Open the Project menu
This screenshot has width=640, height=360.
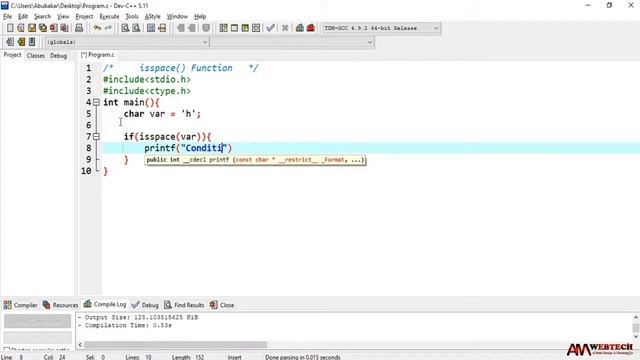(84, 16)
